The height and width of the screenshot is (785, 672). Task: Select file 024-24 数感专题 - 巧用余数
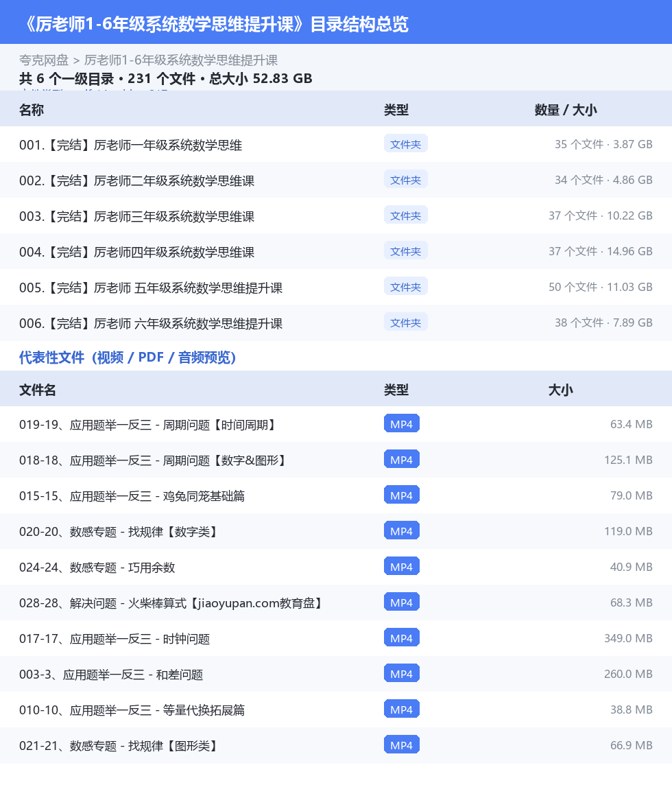(x=97, y=567)
